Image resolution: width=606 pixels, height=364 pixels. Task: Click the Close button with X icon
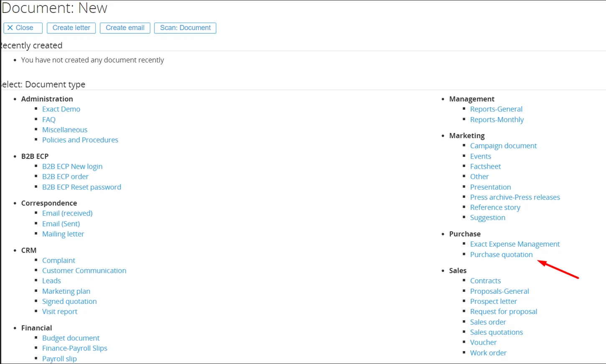pos(23,28)
